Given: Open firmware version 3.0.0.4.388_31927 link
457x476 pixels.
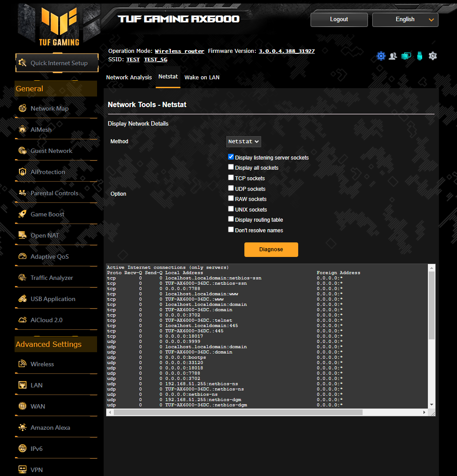Looking at the screenshot, I should click(287, 51).
